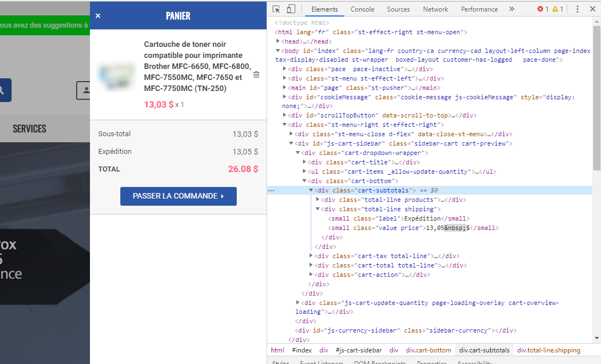Close the Panier cart sidebar

point(98,15)
